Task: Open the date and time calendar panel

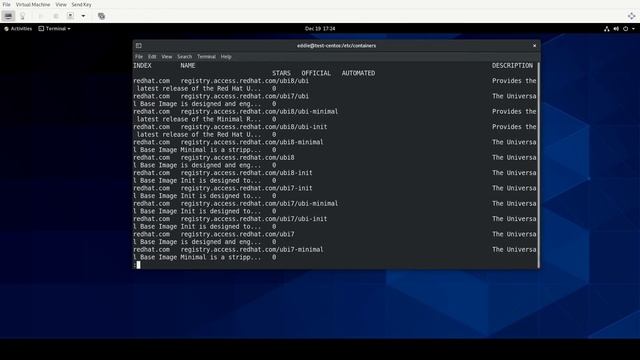Action: pyautogui.click(x=320, y=29)
